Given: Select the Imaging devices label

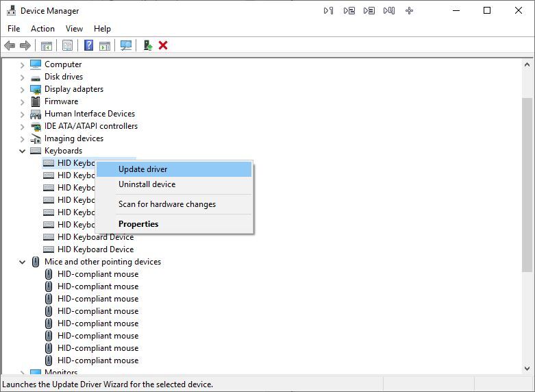Looking at the screenshot, I should 74,138.
